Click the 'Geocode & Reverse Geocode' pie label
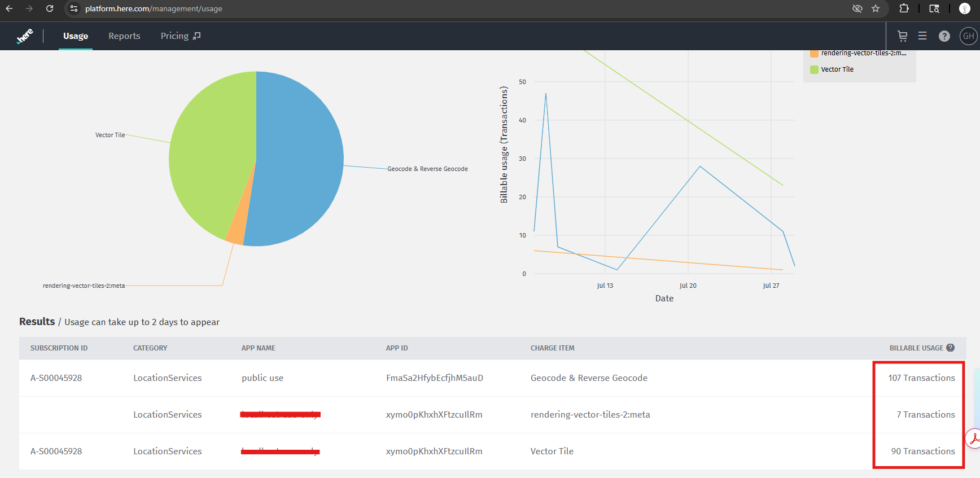The image size is (980, 478). [x=427, y=169]
